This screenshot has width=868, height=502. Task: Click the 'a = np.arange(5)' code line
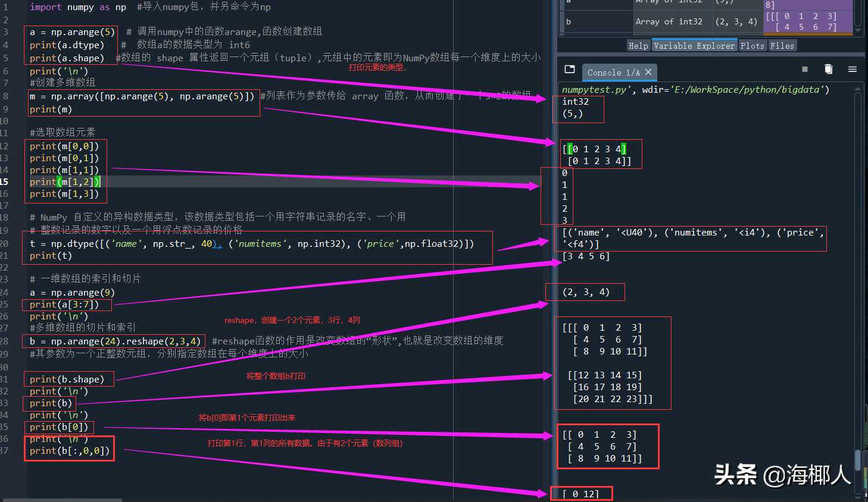point(73,32)
